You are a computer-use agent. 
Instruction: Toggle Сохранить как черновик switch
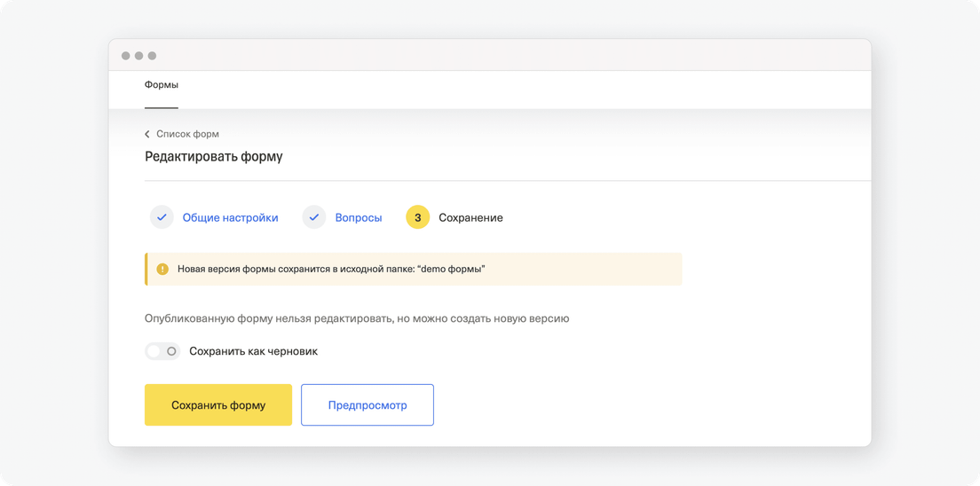162,351
